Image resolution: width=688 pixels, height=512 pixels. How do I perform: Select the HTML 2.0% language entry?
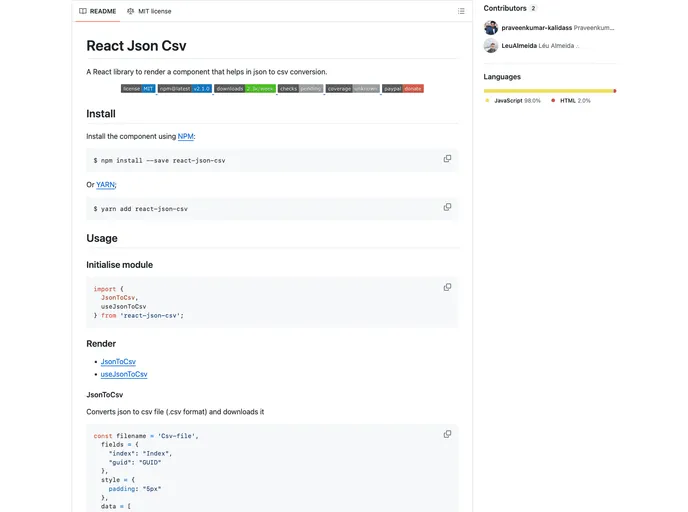click(x=571, y=100)
